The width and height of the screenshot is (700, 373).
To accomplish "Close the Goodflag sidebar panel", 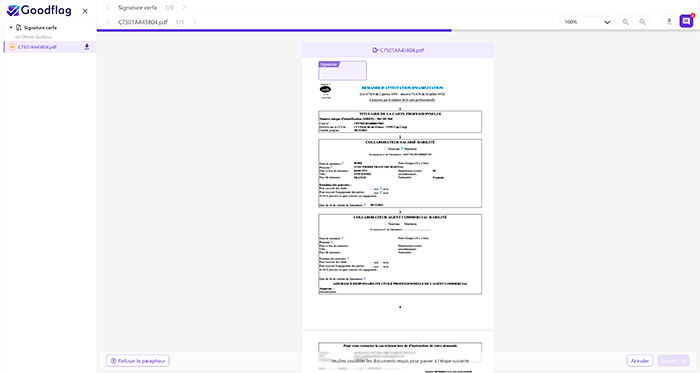I will click(85, 11).
